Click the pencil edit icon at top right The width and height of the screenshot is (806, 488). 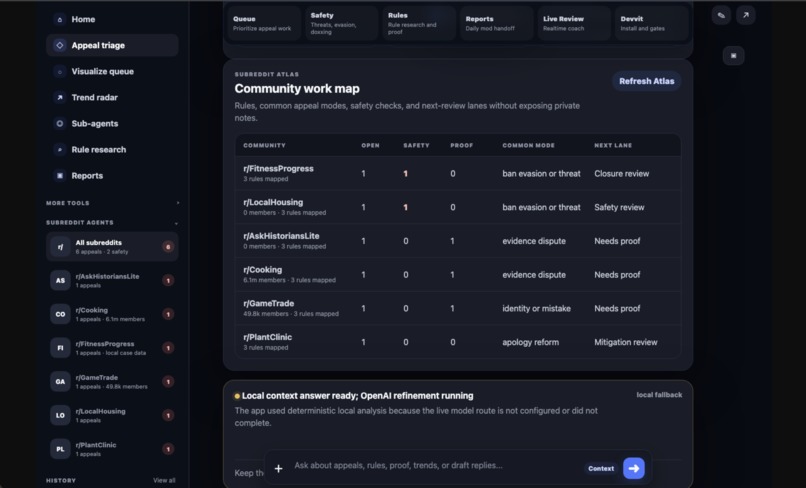pyautogui.click(x=721, y=15)
